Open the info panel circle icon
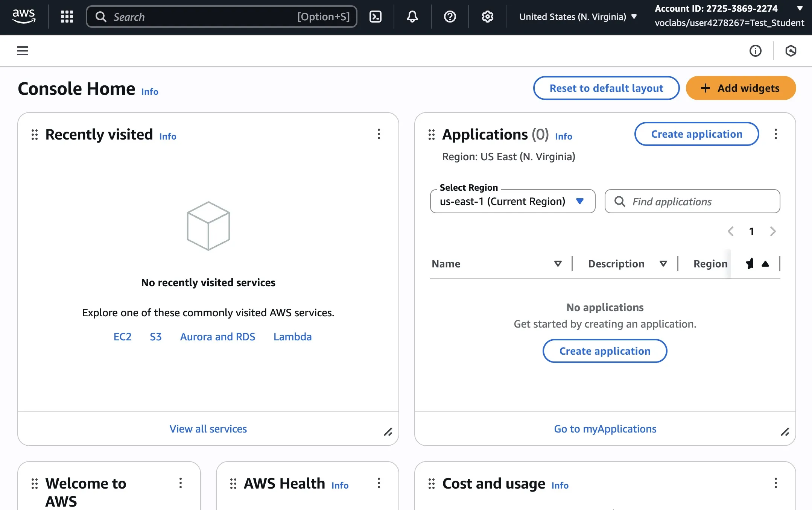The width and height of the screenshot is (812, 510). coord(755,51)
